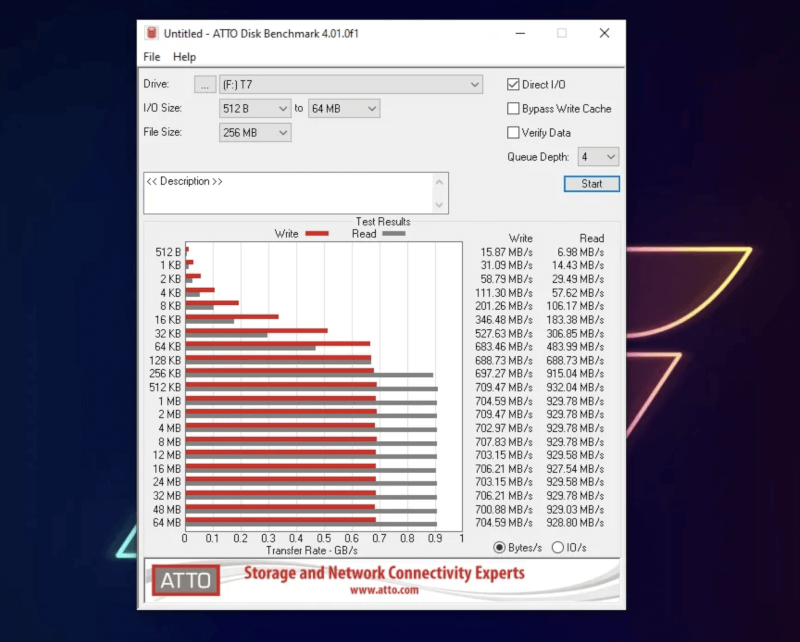The image size is (800, 642).
Task: Open the 256 MB File Size dropdown
Action: coord(255,133)
